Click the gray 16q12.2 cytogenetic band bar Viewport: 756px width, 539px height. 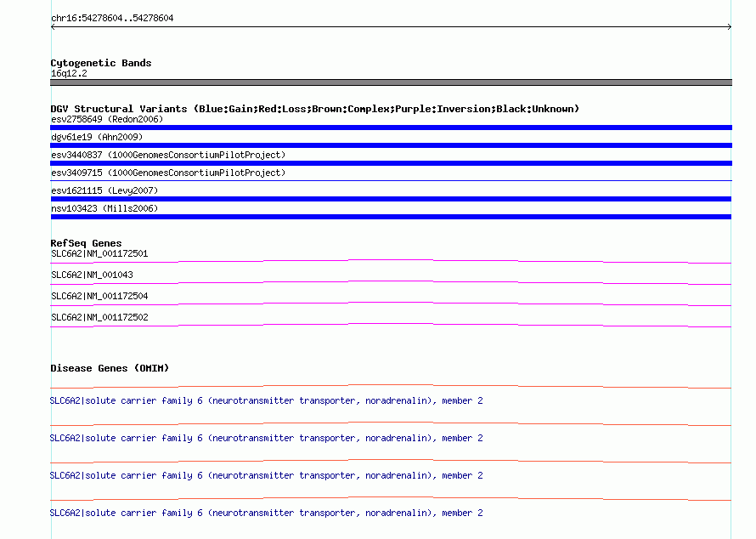point(391,82)
